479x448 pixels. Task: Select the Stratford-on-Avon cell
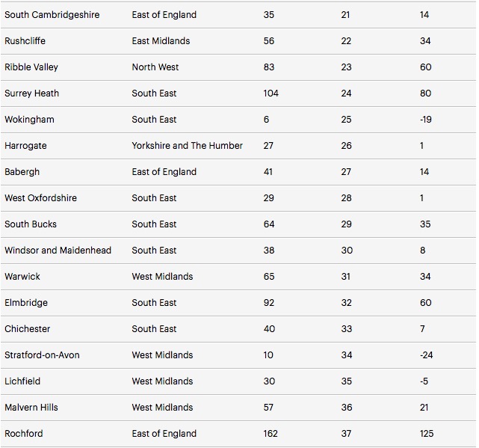pyautogui.click(x=42, y=355)
